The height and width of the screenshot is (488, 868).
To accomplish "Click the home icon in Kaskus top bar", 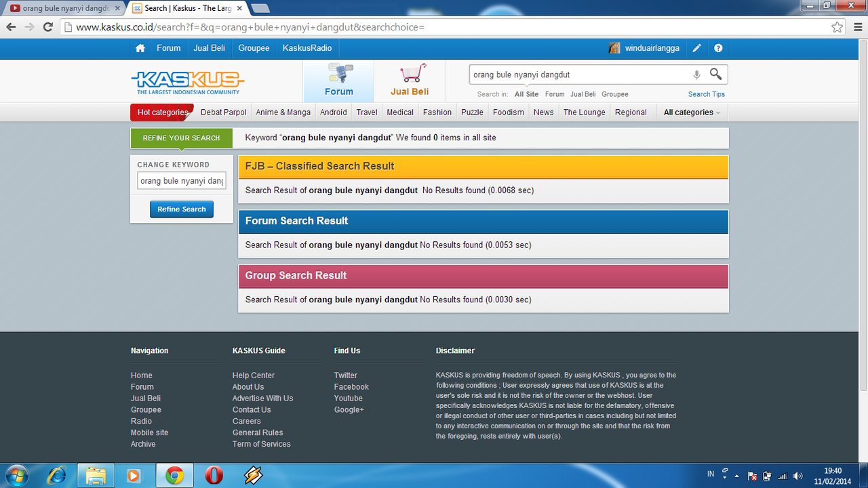I will 140,48.
